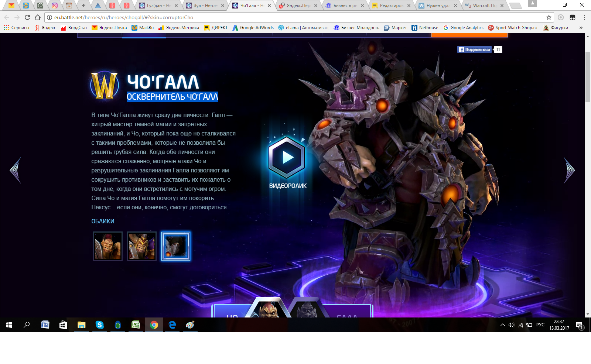Open the pinned Mail.Ru tab
This screenshot has height=364, width=591.
(26, 6)
